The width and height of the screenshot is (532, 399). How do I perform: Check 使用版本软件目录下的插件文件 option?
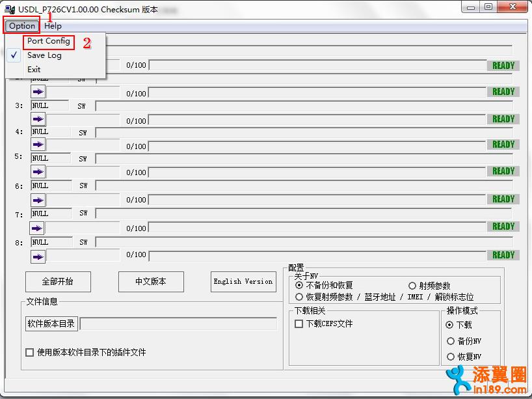point(30,352)
